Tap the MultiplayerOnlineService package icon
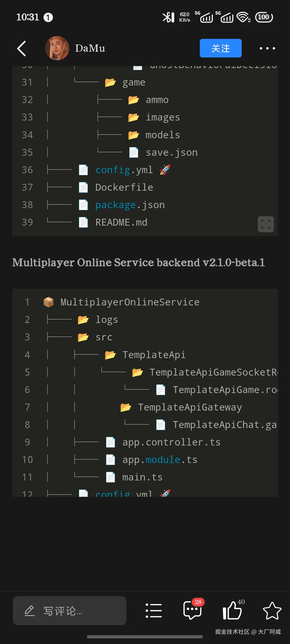This screenshot has width=290, height=644. 49,302
